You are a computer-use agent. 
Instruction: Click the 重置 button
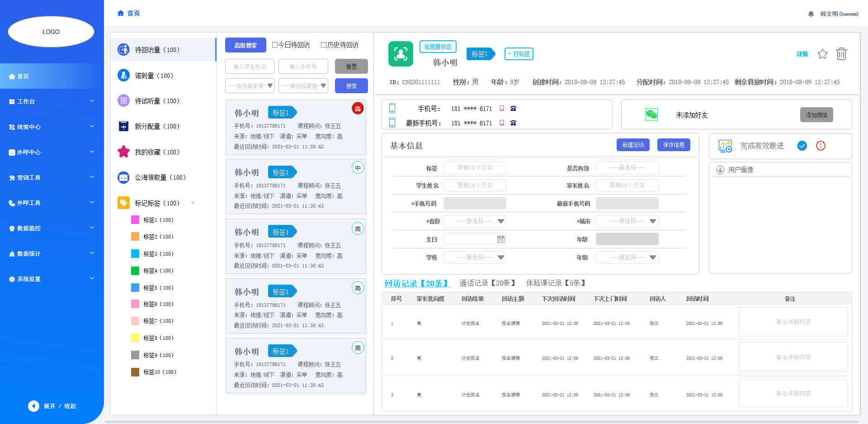[351, 67]
